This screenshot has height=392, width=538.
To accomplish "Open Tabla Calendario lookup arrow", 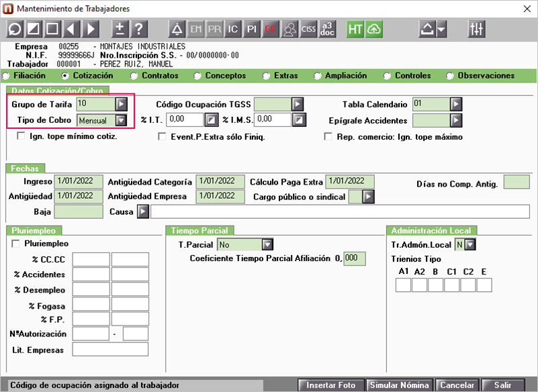I will click(x=456, y=104).
